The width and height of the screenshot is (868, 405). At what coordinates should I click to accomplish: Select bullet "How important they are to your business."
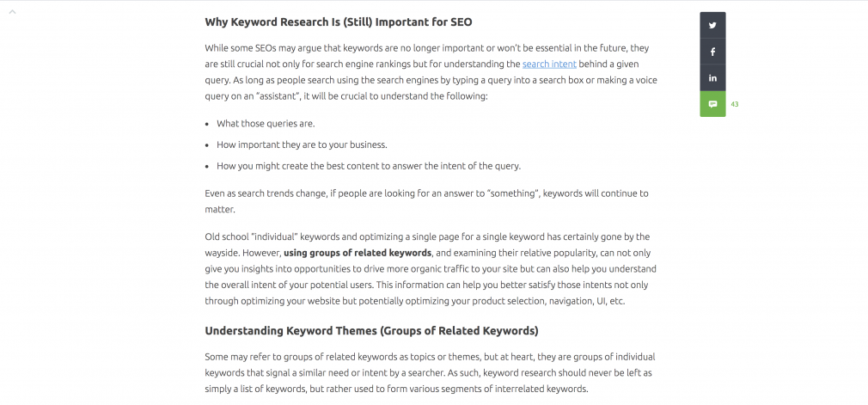(x=302, y=144)
